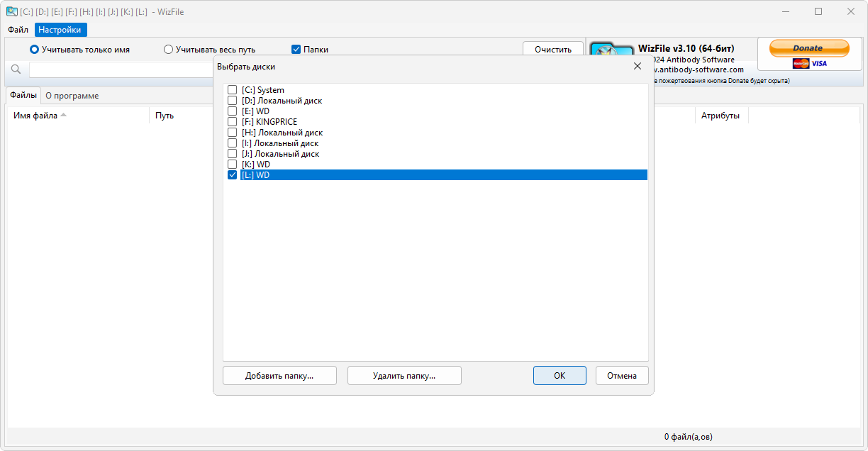Viewport: 868px width, 451px height.
Task: Focus the search input field
Action: click(x=122, y=69)
